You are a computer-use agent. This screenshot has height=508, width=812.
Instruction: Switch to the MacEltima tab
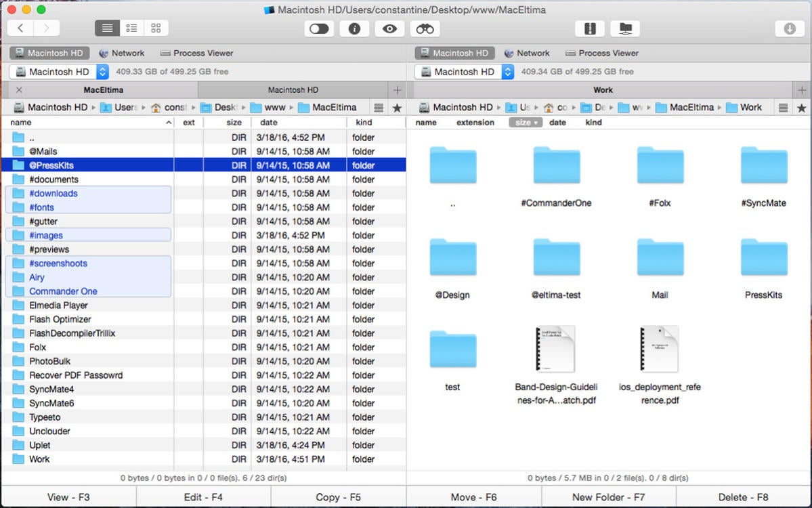click(104, 90)
